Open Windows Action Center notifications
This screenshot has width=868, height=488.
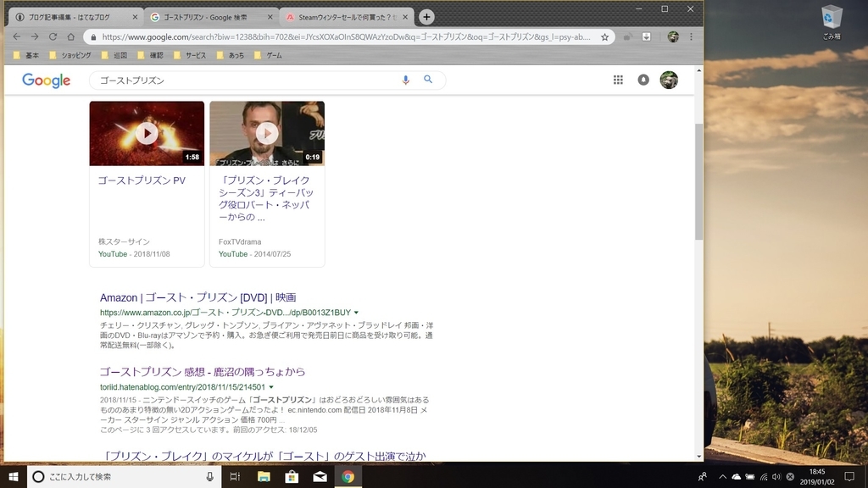pos(849,476)
